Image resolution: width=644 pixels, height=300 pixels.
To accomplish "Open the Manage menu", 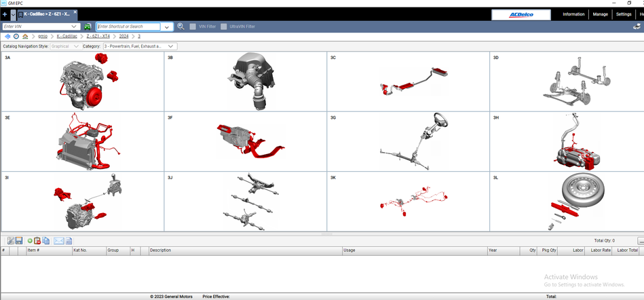I will [600, 14].
